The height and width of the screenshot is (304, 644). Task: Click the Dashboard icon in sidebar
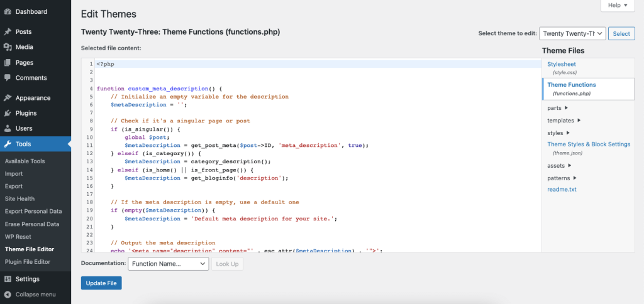(x=8, y=11)
